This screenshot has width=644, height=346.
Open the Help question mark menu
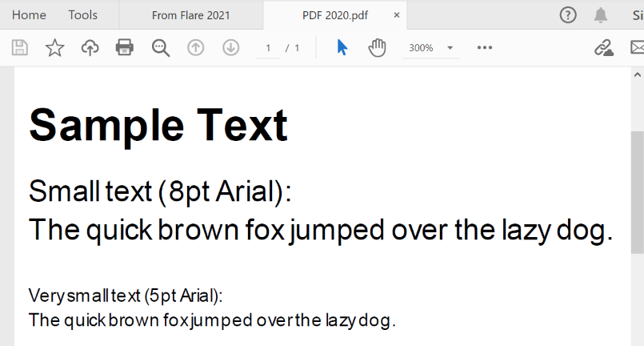568,14
